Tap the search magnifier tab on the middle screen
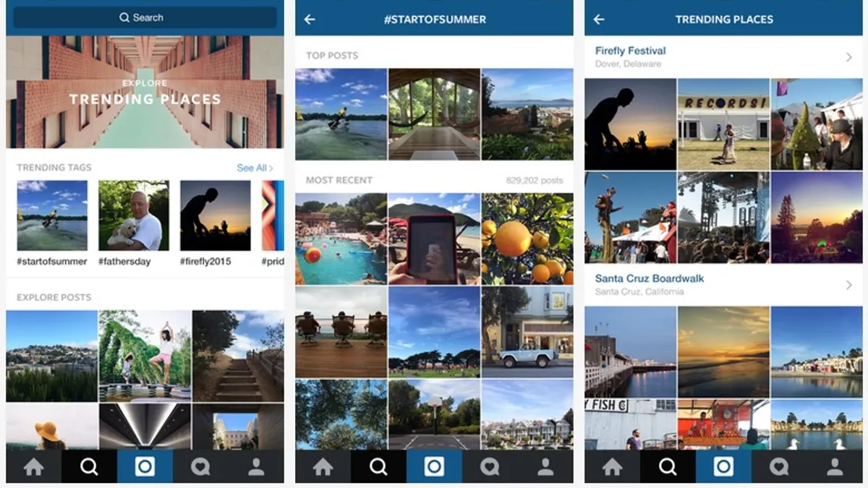 pos(378,467)
